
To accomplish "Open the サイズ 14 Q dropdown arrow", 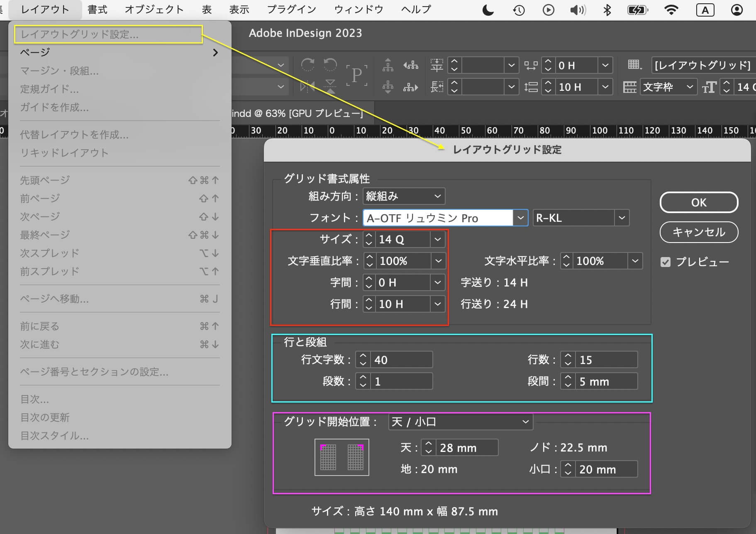I will point(437,240).
